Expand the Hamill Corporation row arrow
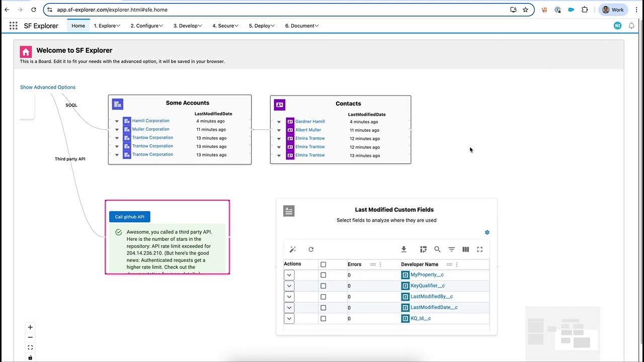 [x=117, y=121]
